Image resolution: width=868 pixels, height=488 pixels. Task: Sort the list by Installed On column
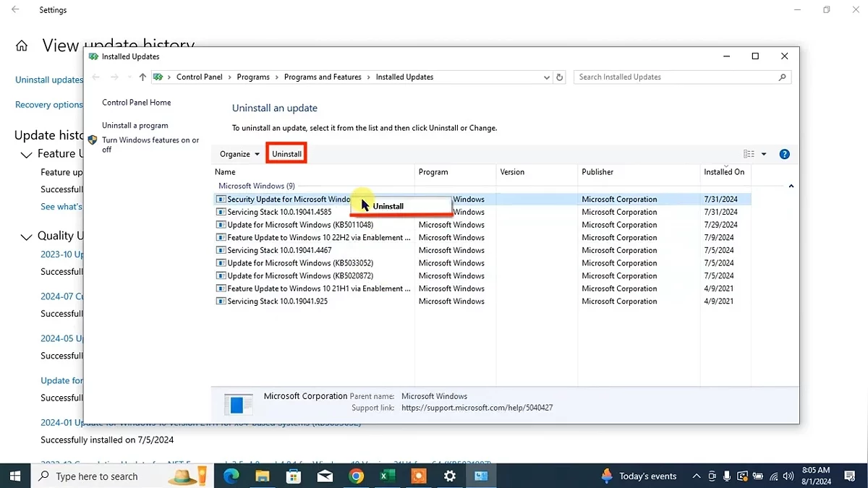723,172
